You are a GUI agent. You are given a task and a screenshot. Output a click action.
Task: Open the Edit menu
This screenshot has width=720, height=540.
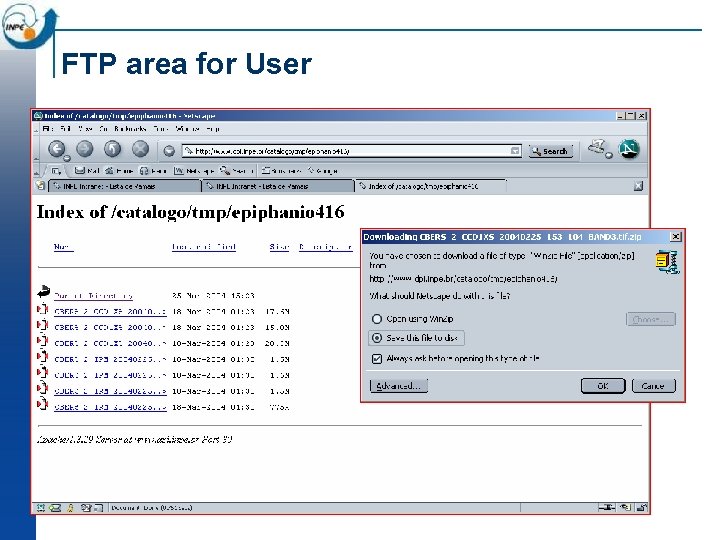[x=65, y=129]
